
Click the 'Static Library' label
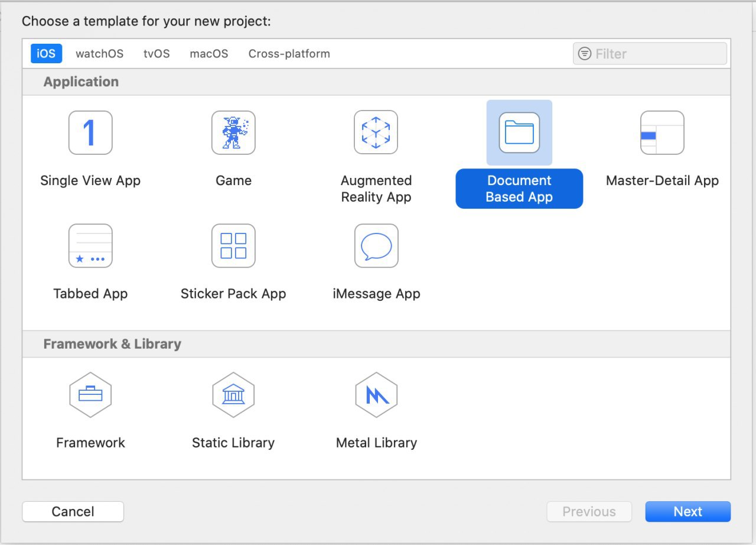(x=233, y=443)
